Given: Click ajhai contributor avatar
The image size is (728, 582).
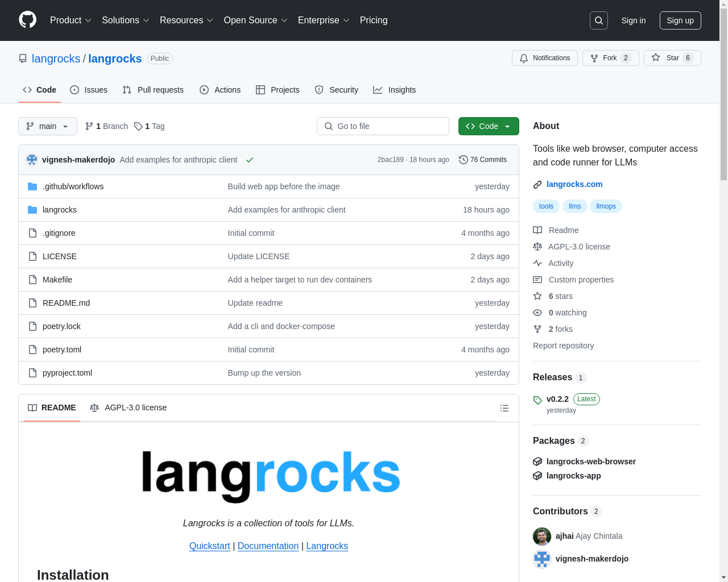Looking at the screenshot, I should click(x=542, y=536).
